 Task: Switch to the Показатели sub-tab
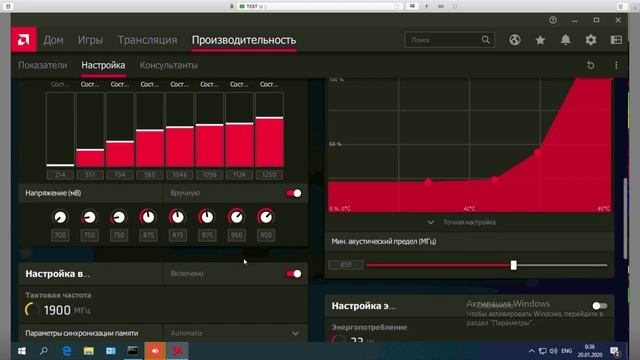[42, 65]
